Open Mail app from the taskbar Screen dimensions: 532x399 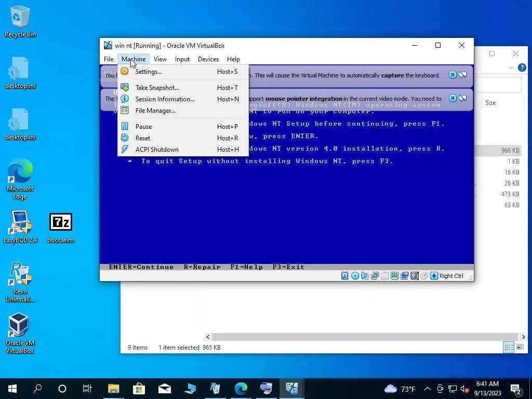pos(164,389)
